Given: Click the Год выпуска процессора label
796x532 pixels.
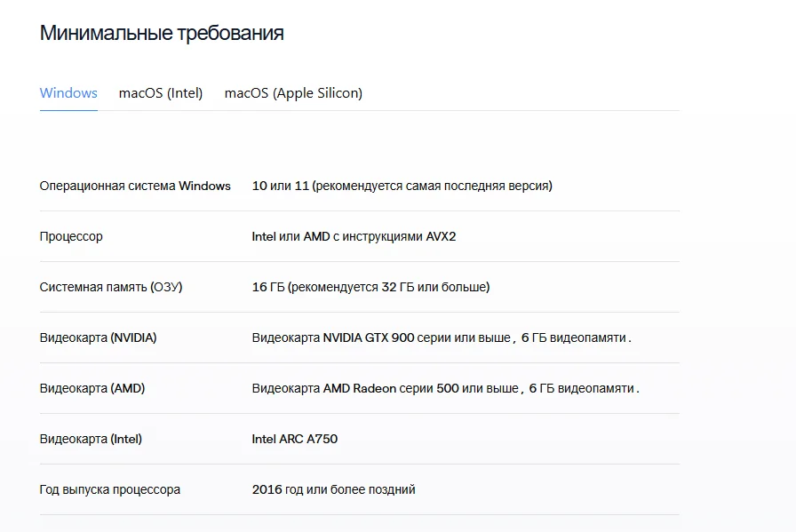Looking at the screenshot, I should point(109,490).
